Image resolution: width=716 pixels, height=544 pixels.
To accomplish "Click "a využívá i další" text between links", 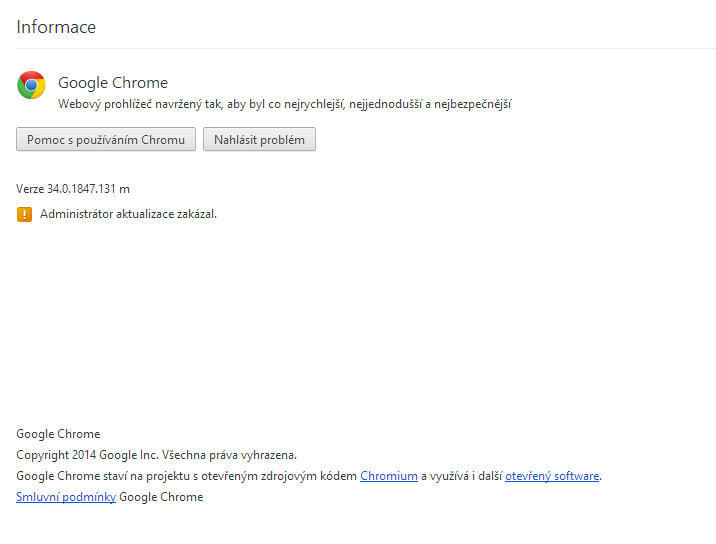I will (461, 476).
